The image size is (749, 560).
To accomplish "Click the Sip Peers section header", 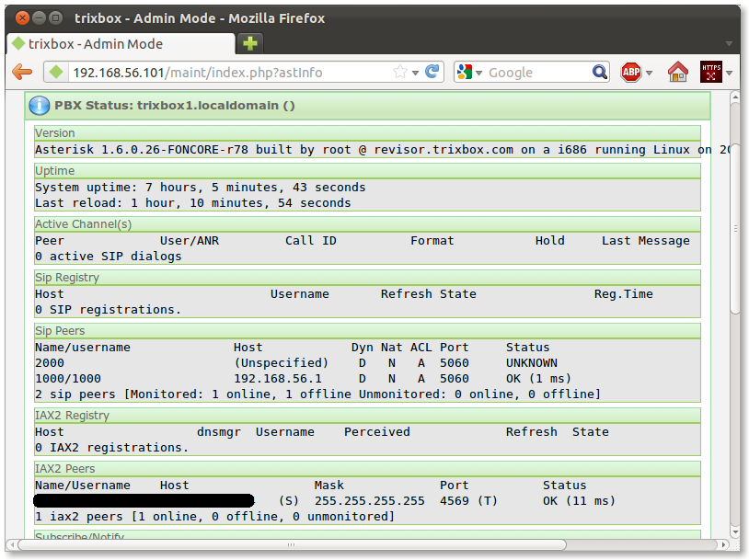I will coord(367,330).
